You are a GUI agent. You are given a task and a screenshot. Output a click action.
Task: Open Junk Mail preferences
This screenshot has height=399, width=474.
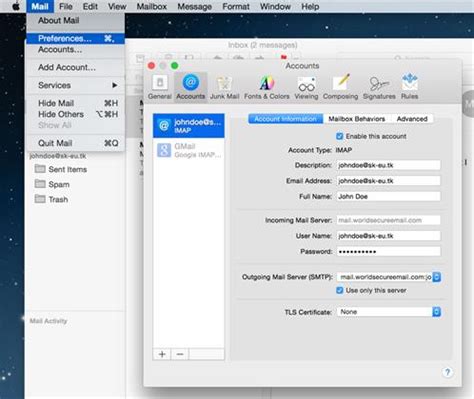coord(224,87)
